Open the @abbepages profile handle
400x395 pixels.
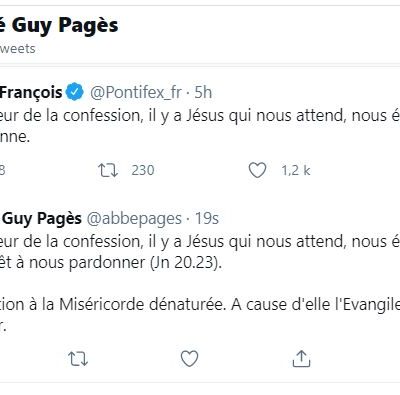[x=134, y=219]
